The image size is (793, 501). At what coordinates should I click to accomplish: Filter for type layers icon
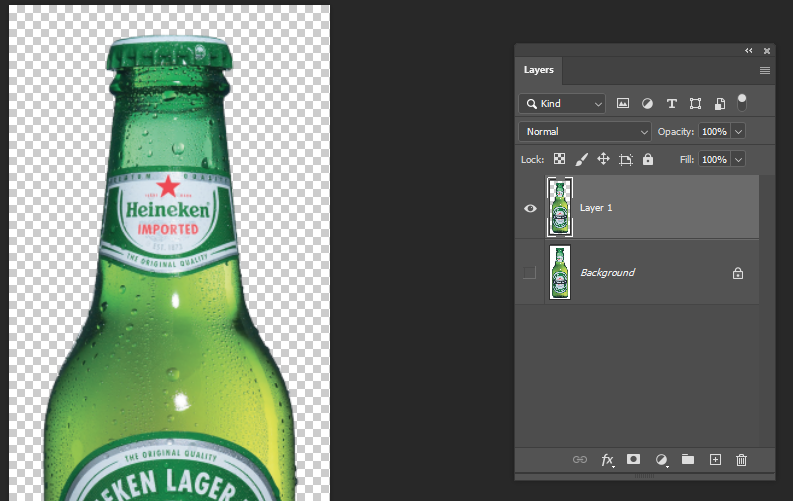tap(671, 104)
